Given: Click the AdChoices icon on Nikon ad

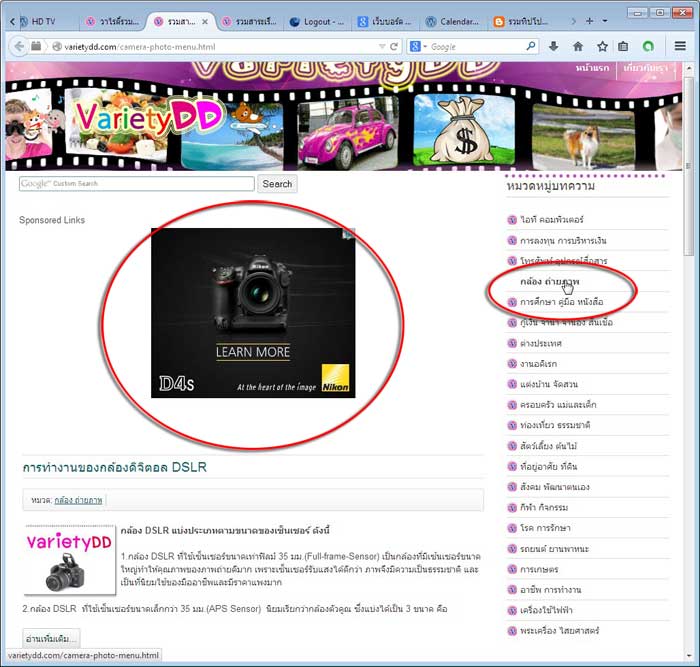Looking at the screenshot, I should coord(350,233).
